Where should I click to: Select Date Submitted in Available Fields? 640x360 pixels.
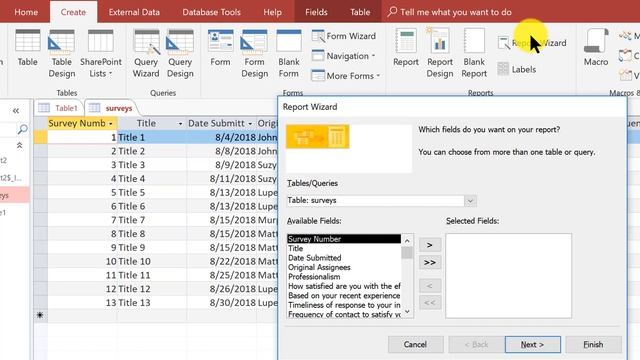click(344, 258)
